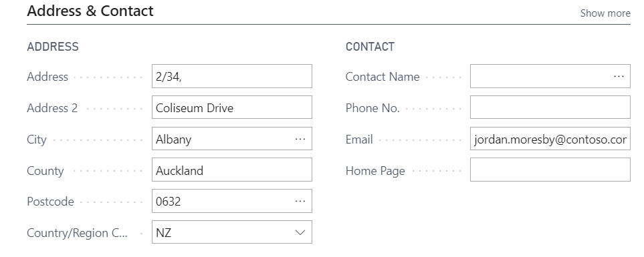Click into the Coliseum Drive Address 2 field
This screenshot has height=257, width=644.
click(231, 107)
